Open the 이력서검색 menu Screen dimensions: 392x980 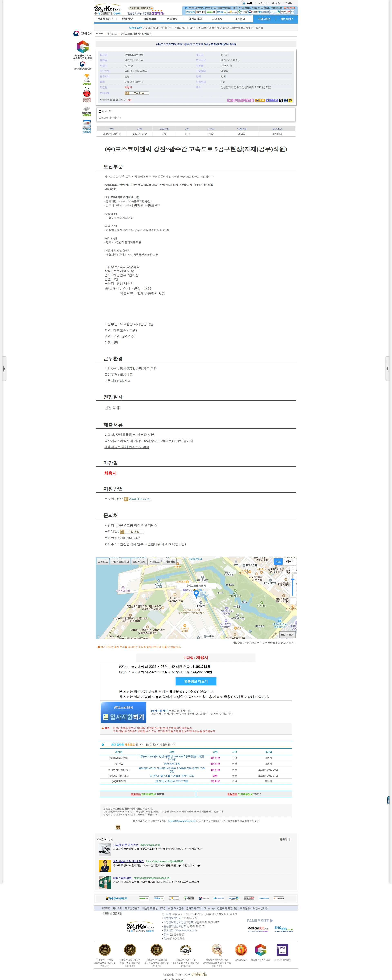[x=150, y=19]
